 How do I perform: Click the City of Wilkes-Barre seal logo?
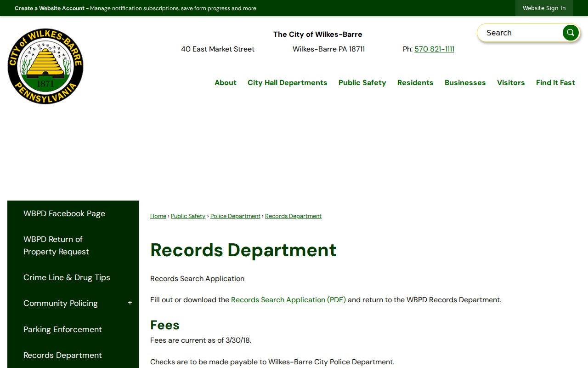(45, 66)
